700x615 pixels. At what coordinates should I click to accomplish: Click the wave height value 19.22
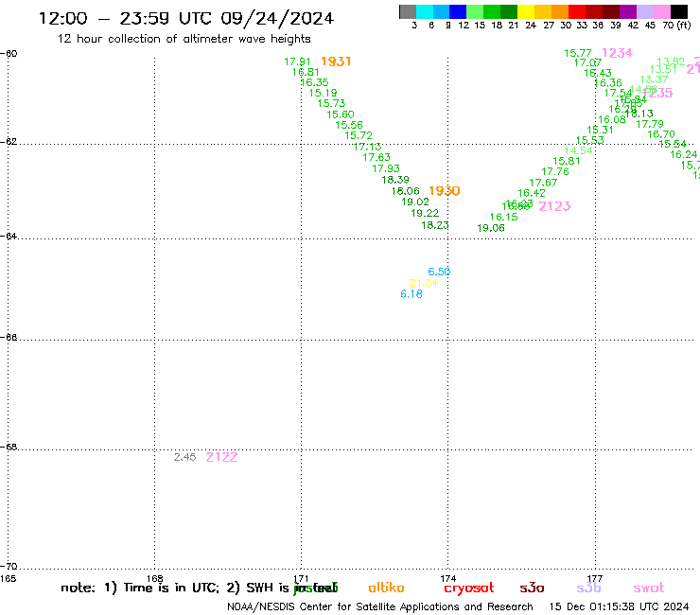425,214
